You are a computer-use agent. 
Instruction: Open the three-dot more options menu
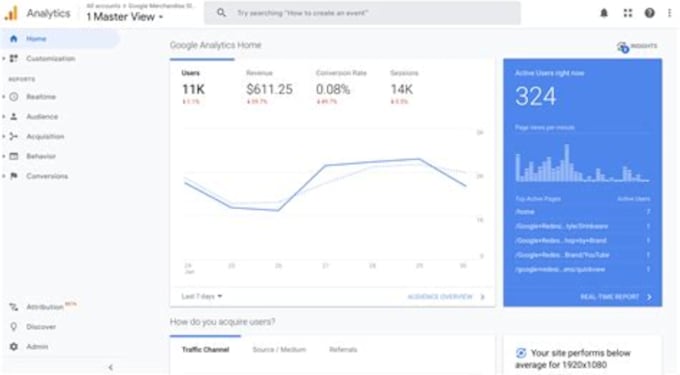pos(670,13)
